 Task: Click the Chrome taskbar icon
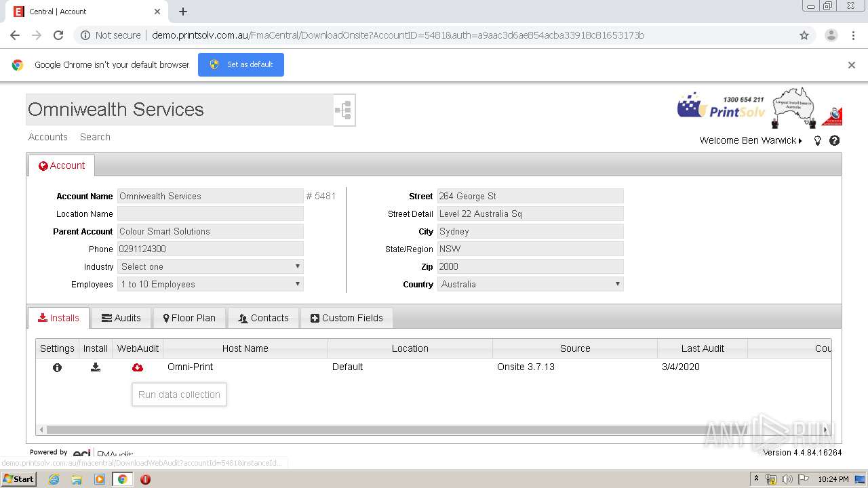tap(122, 479)
